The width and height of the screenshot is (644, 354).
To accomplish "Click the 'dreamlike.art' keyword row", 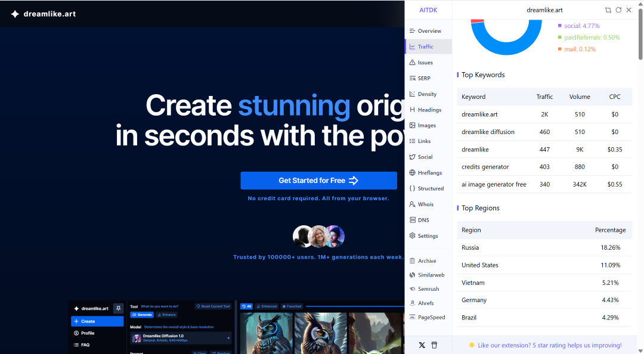I will [544, 114].
